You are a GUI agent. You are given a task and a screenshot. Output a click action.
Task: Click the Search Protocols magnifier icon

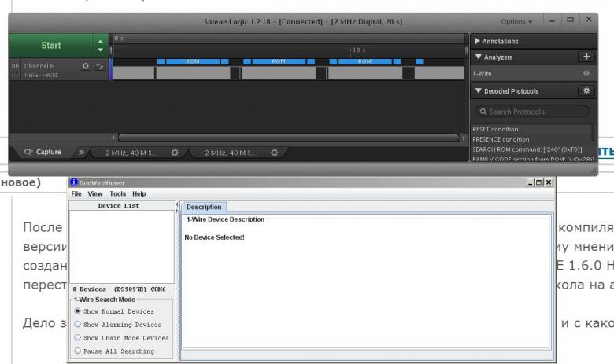click(483, 112)
